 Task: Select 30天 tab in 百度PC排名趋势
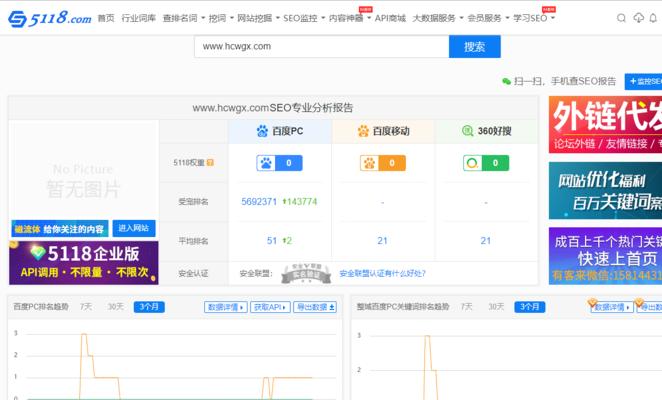(116, 307)
